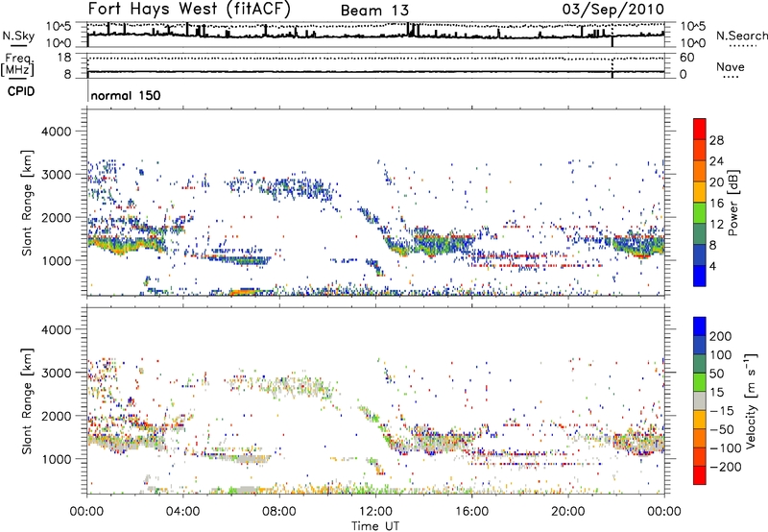Select the "12" power colorbar label
Image resolution: width=768 pixels, height=532 pixels.
tap(716, 225)
